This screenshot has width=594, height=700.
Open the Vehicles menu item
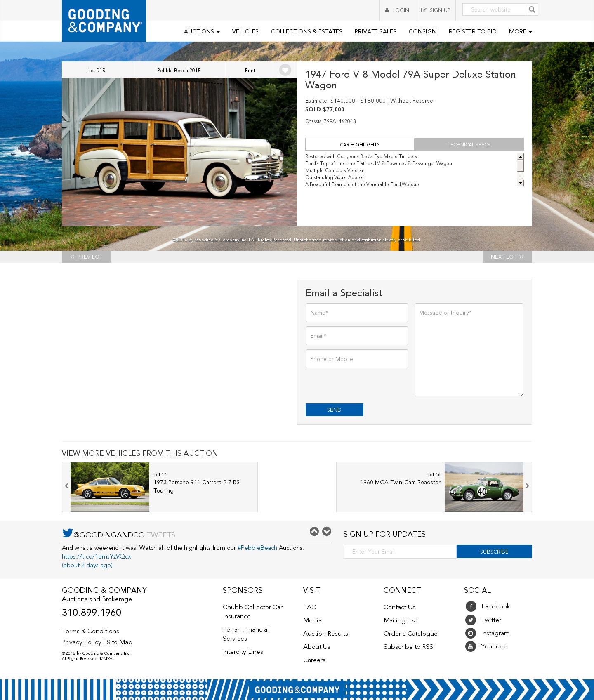[x=245, y=31]
